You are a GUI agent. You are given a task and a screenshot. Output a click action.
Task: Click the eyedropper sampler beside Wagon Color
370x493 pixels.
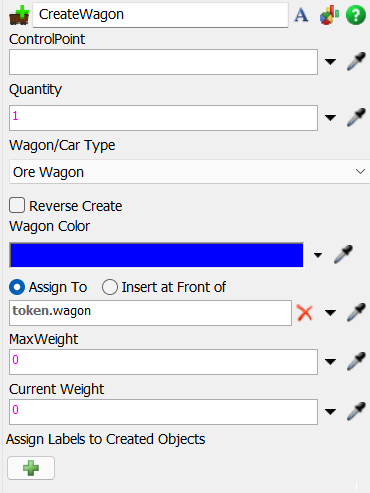click(x=343, y=255)
